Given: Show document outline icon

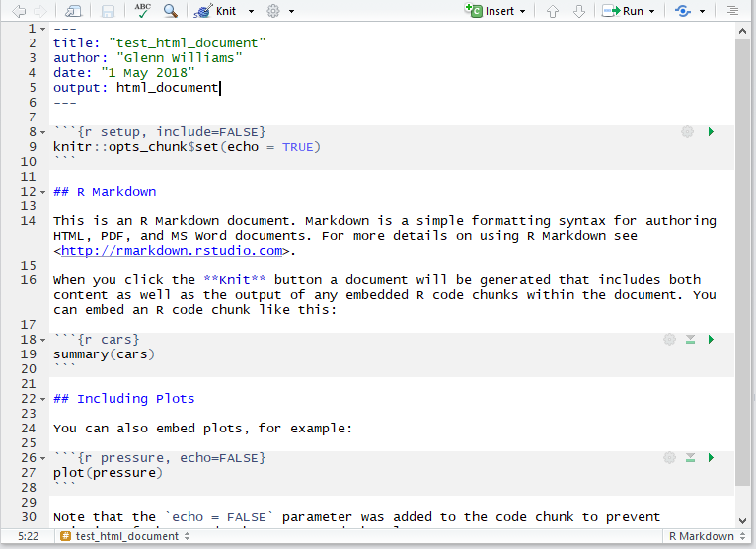Looking at the screenshot, I should (733, 11).
